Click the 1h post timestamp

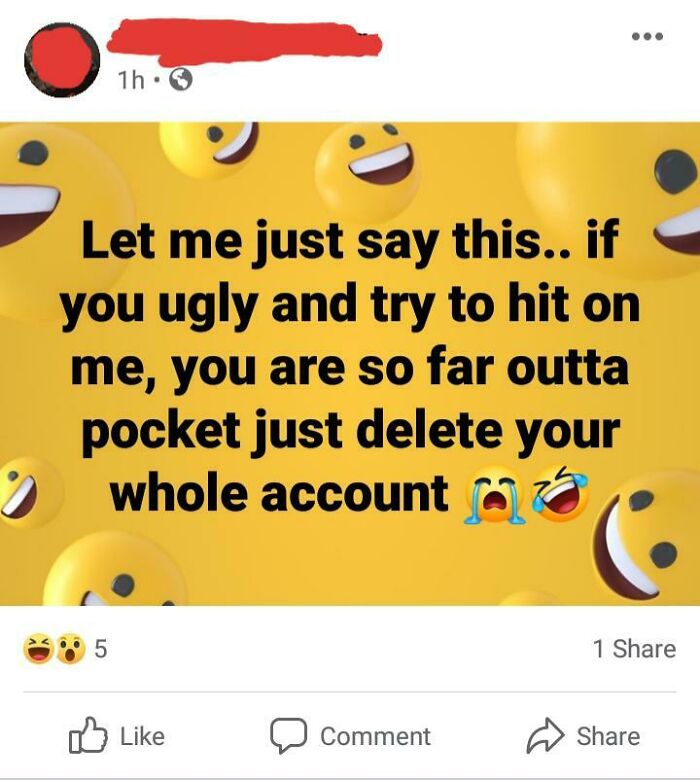pos(130,80)
